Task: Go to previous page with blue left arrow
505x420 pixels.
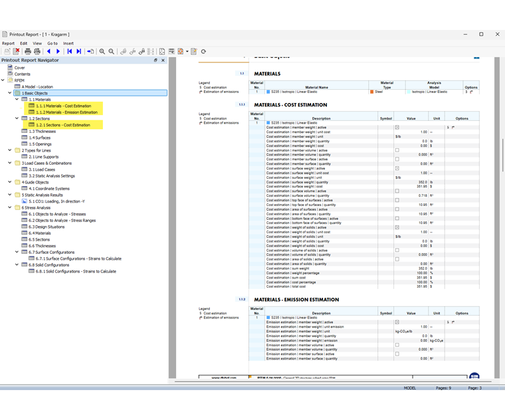Action: pyautogui.click(x=49, y=52)
